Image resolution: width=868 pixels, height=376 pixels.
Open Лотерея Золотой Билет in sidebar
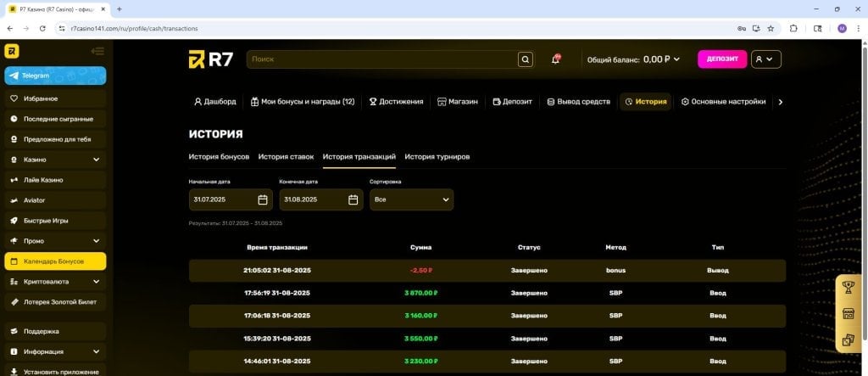(55, 301)
